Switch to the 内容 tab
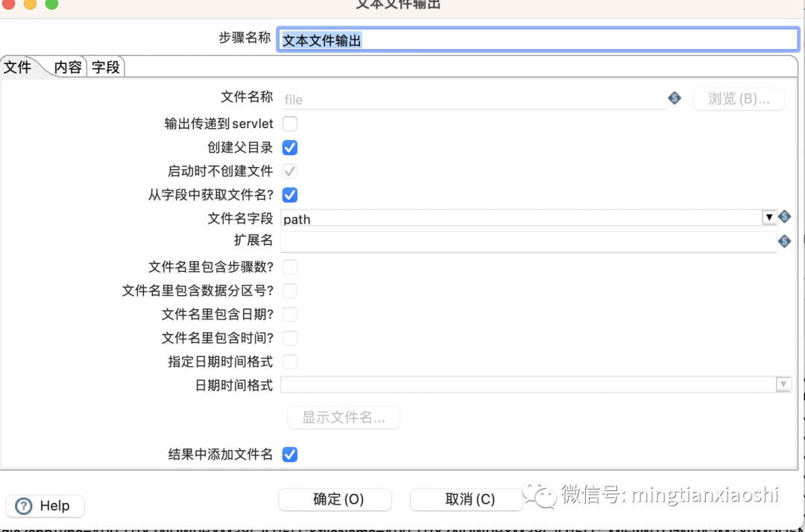The height and width of the screenshot is (532, 805). click(67, 67)
